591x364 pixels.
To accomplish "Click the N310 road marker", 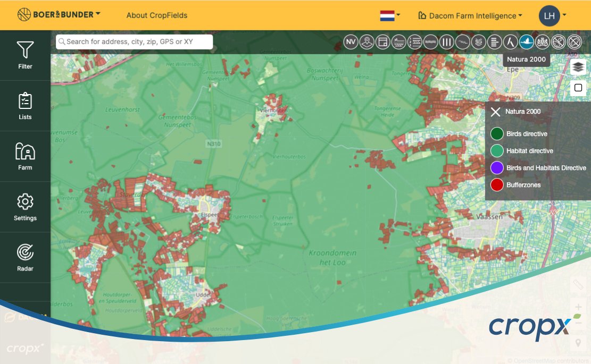I will click(x=214, y=144).
